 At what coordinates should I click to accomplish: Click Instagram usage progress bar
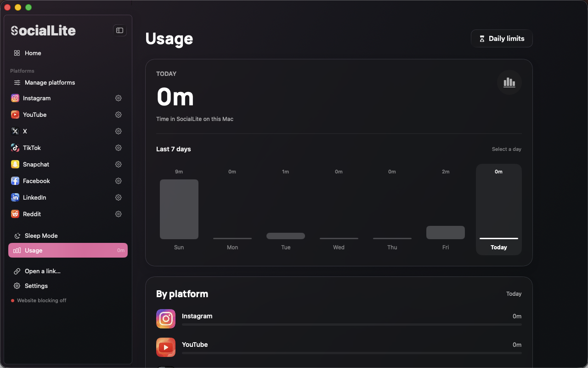tap(352, 325)
